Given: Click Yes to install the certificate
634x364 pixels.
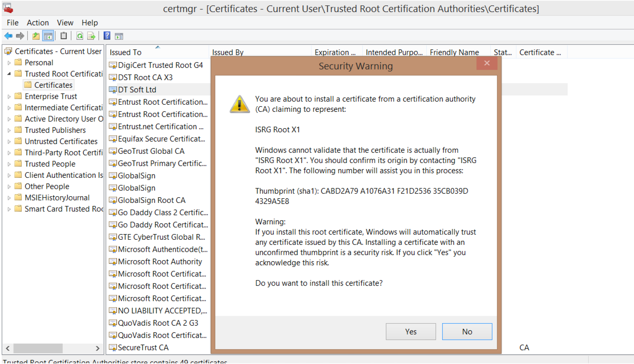Looking at the screenshot, I should point(411,332).
